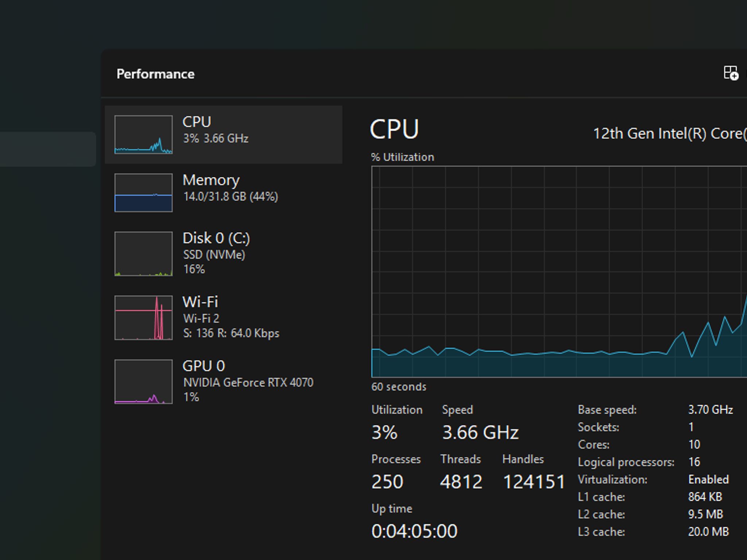Open the Wi-Fi performance entry

223,318
